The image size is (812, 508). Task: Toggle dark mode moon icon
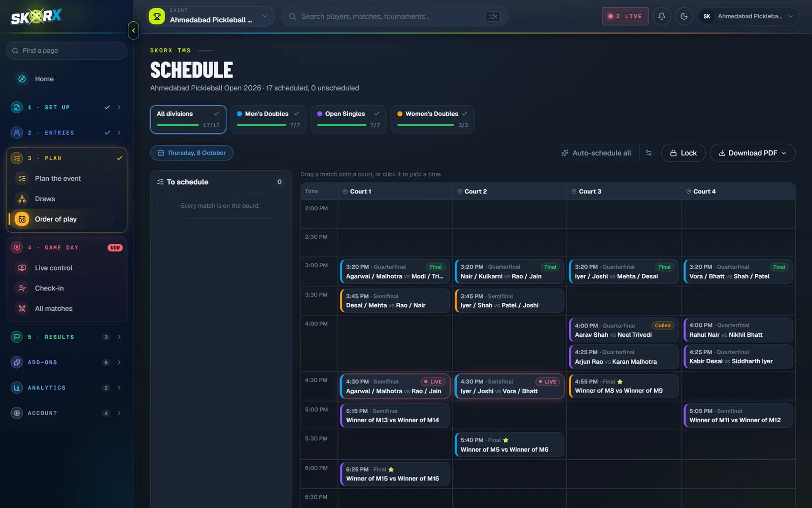(684, 16)
